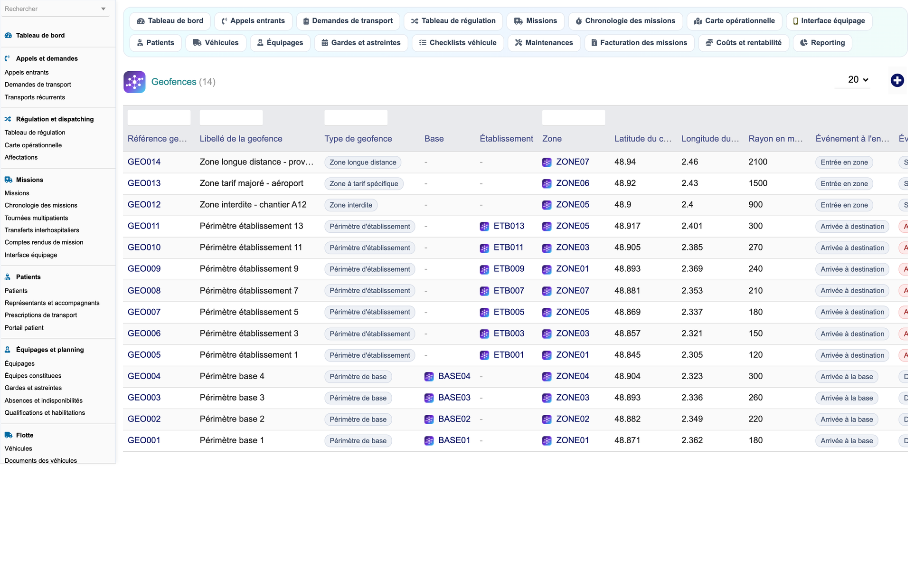Open Prescriptions de transport in the sidebar
The image size is (924, 572).
pos(40,315)
